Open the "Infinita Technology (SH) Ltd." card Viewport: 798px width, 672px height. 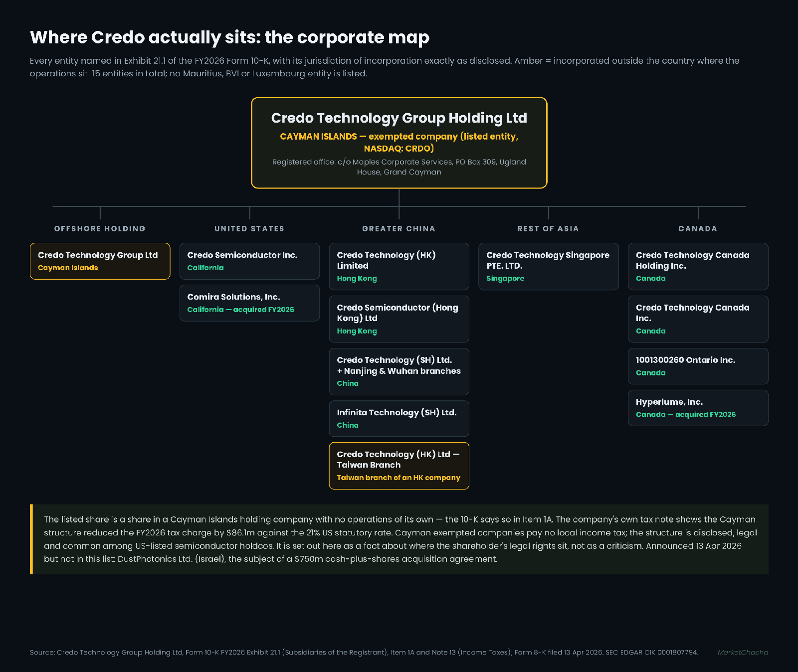tap(399, 419)
